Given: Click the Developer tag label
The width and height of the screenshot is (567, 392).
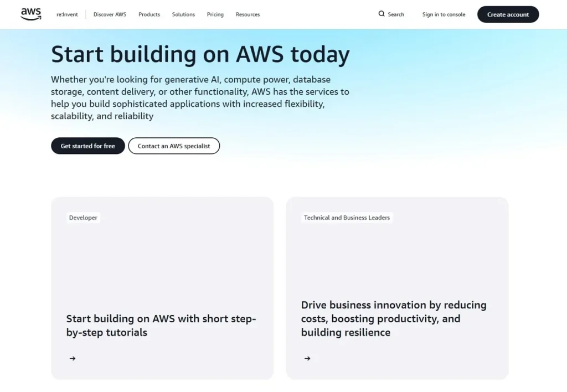Looking at the screenshot, I should tap(83, 218).
